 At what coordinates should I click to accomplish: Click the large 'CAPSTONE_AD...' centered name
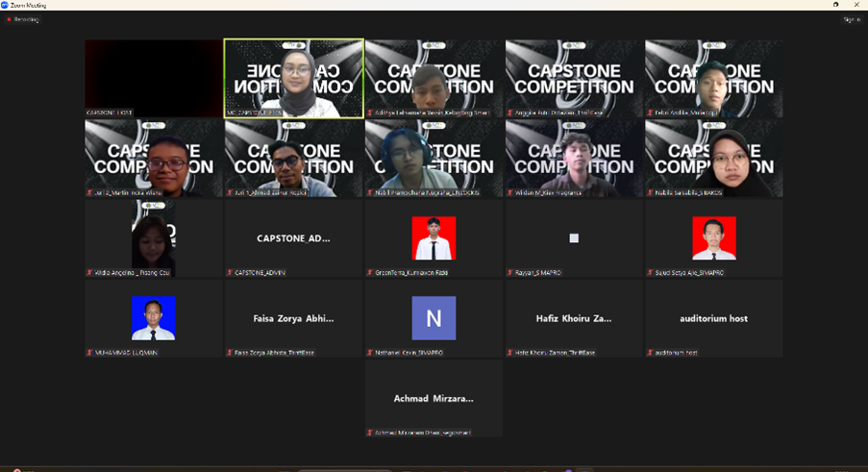pos(293,238)
